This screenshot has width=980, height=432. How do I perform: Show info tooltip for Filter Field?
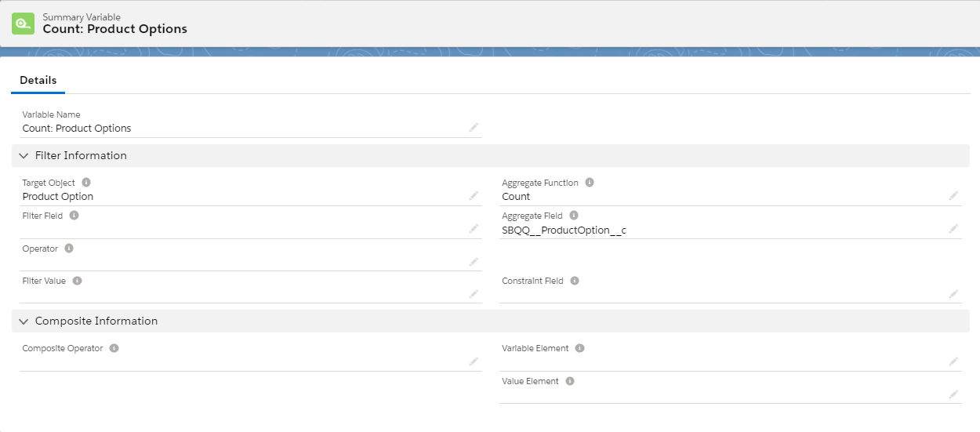[74, 216]
